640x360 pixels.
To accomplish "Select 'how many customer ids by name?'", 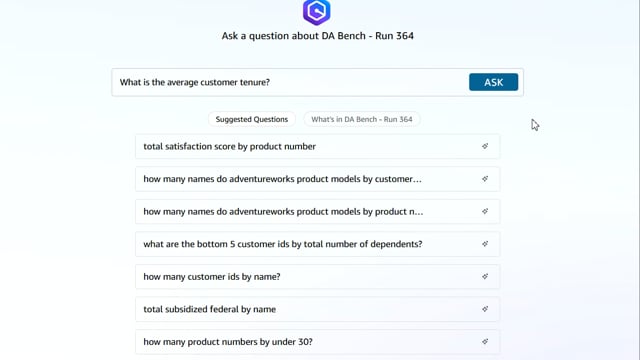I will [x=318, y=277].
